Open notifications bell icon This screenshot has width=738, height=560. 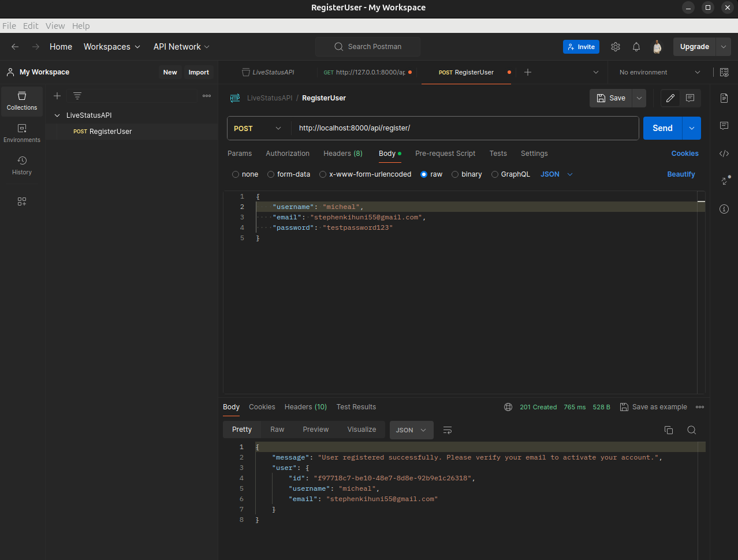coord(636,47)
